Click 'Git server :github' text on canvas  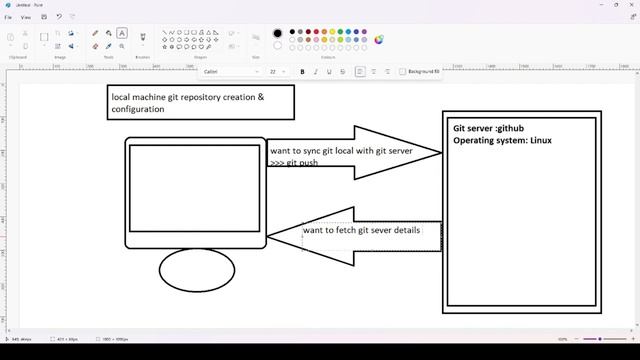tap(488, 128)
